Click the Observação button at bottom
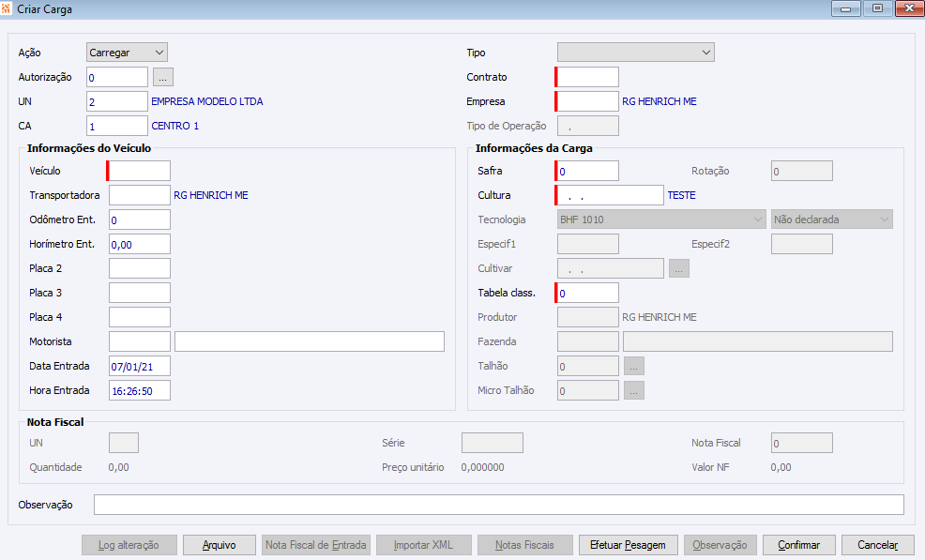 coord(720,545)
